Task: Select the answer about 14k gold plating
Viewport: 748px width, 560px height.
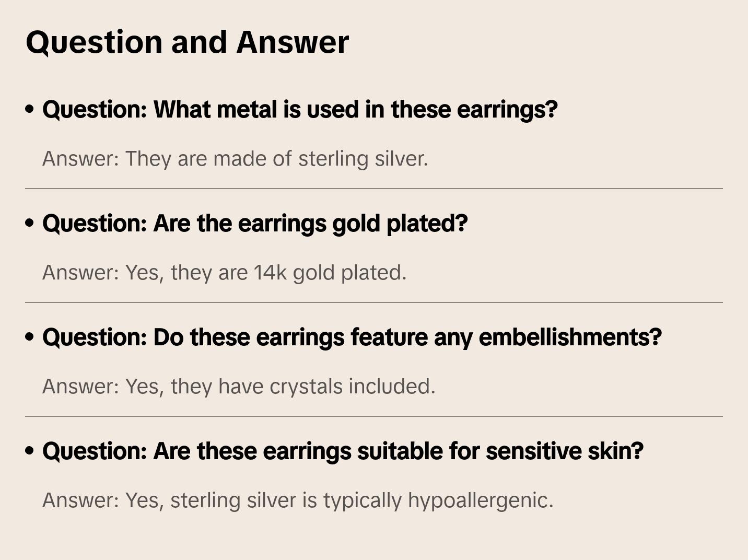Action: [x=224, y=273]
